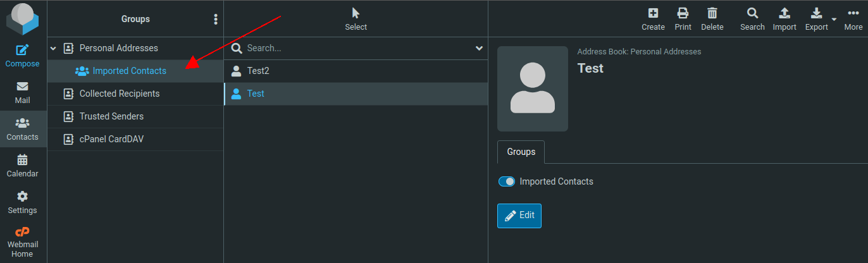The height and width of the screenshot is (263, 868).
Task: Click the Edit contact button
Action: [519, 216]
